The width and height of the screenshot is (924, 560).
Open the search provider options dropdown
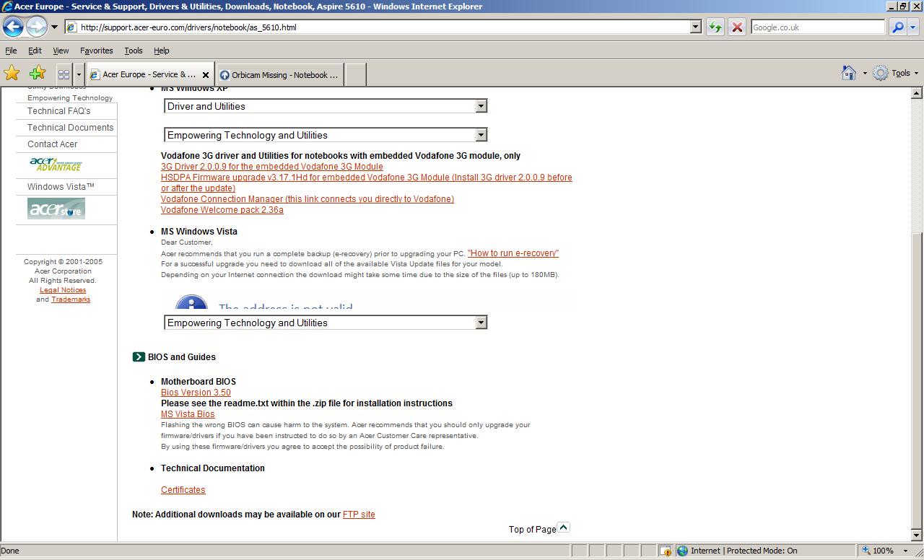pyautogui.click(x=912, y=27)
